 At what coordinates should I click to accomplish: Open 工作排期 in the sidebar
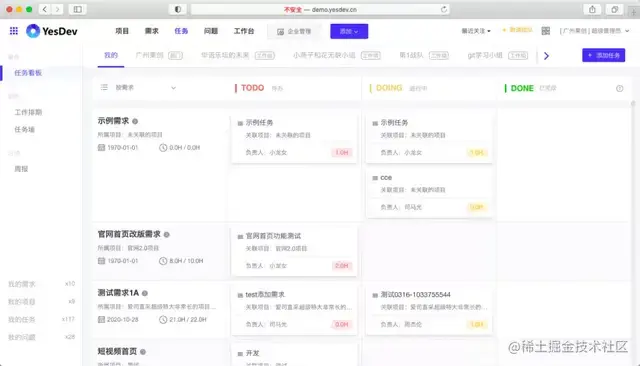28,112
